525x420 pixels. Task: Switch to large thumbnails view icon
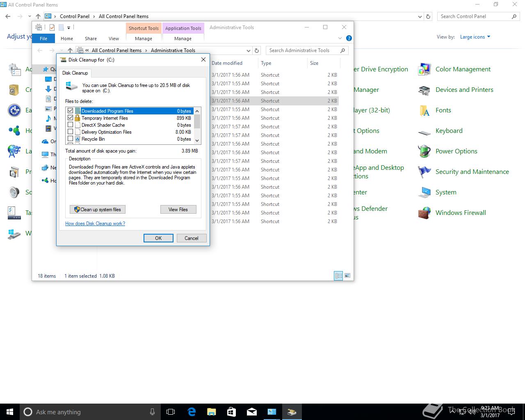click(x=347, y=276)
